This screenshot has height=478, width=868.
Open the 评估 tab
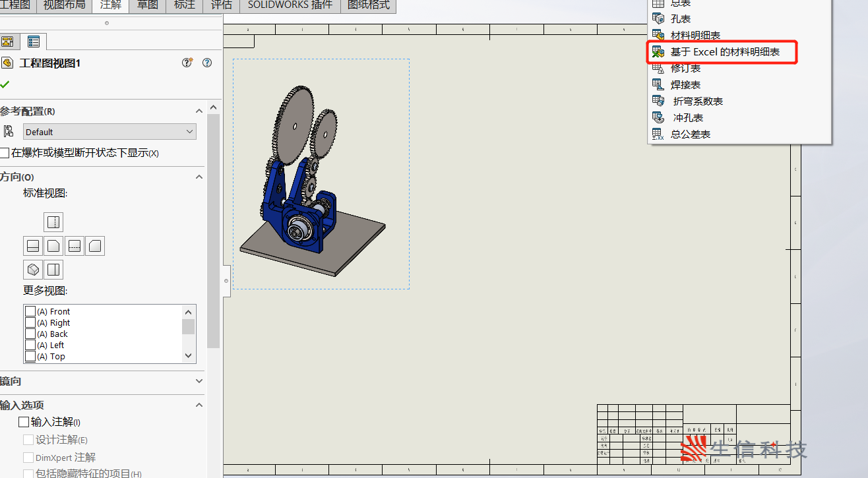point(221,5)
